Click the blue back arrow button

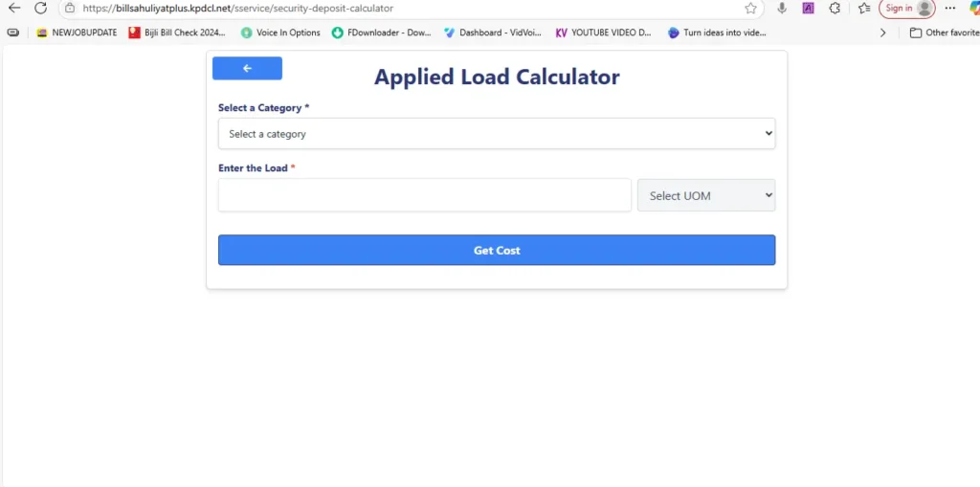click(247, 68)
